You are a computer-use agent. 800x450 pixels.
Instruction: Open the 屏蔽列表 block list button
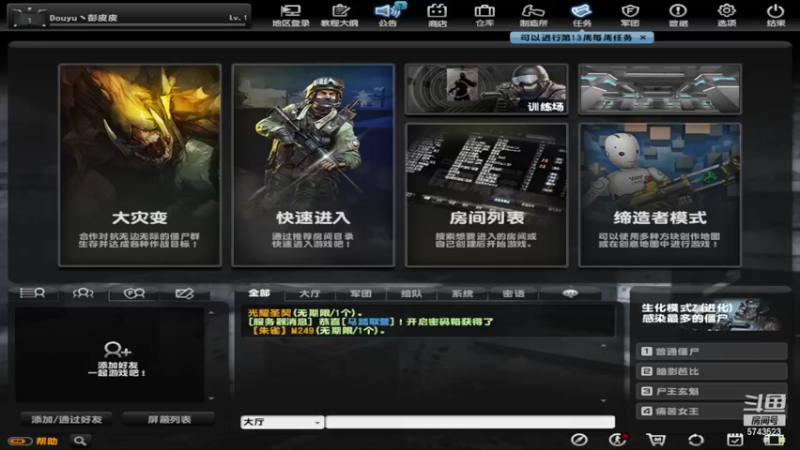pyautogui.click(x=169, y=419)
